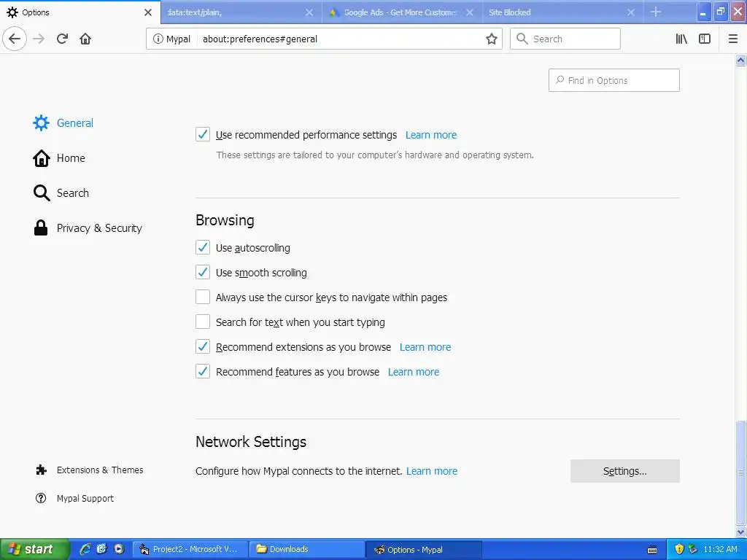Open the home page icon in toolbar
747x560 pixels.
[x=85, y=39]
